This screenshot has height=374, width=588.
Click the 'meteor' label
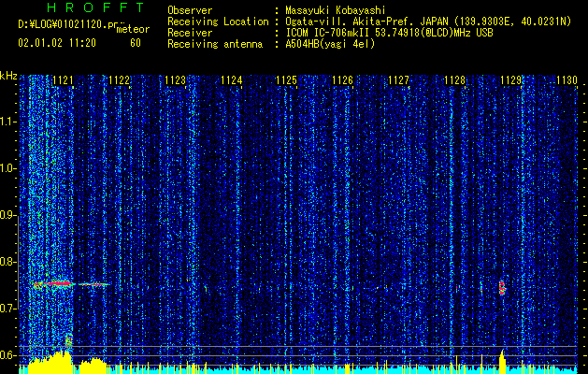[133, 29]
